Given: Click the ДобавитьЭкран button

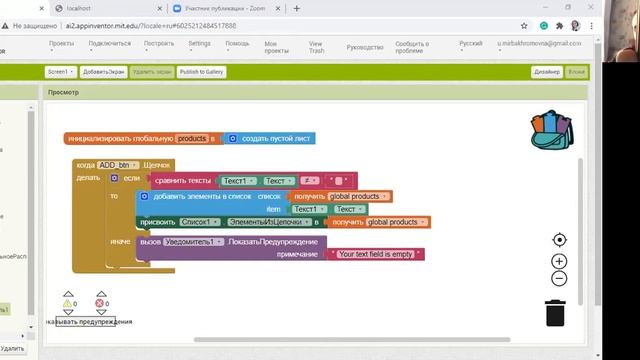Looking at the screenshot, I should [104, 72].
